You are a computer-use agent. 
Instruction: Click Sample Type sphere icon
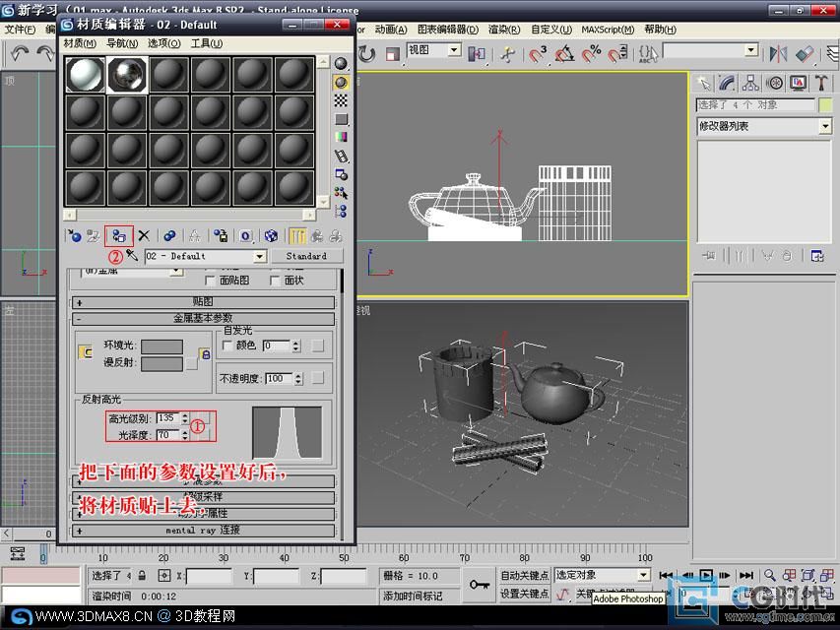341,63
